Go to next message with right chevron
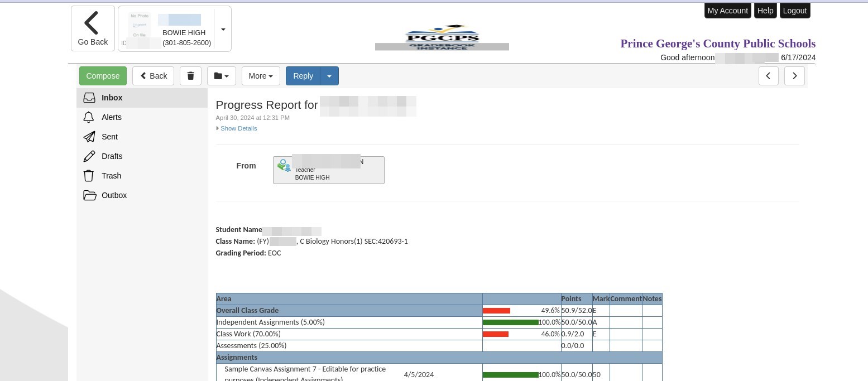Screen dimensions: 868x381 pos(794,76)
